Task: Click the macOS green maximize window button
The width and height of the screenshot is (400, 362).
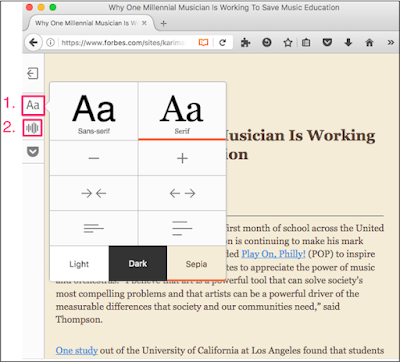Action: tap(53, 7)
